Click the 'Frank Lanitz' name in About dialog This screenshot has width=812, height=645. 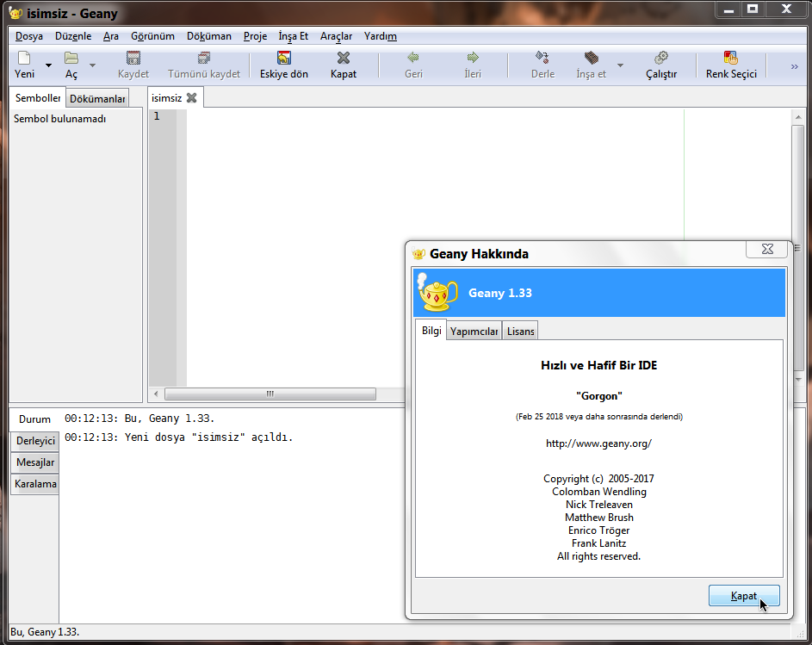click(x=599, y=543)
